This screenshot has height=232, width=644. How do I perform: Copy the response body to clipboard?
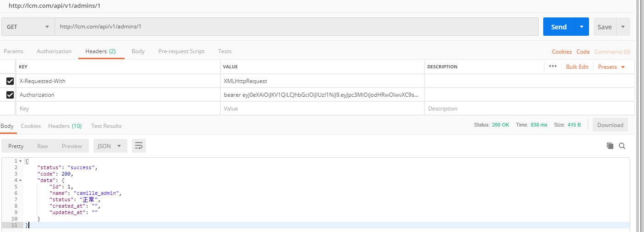[610, 146]
